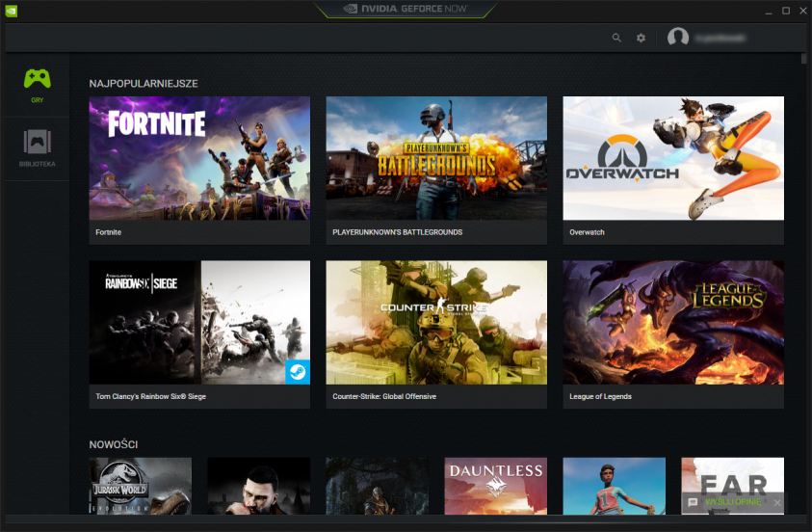Open the vampire character game thumbnail

[259, 486]
